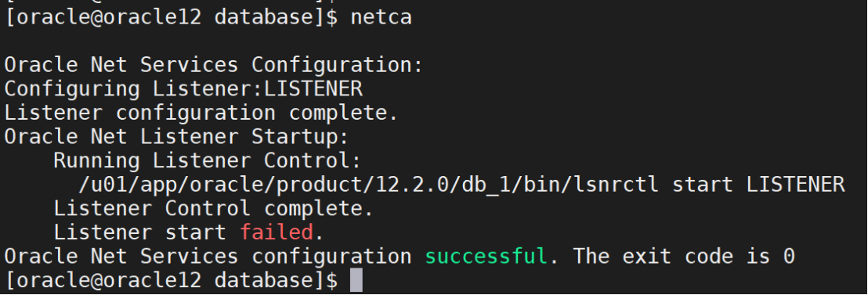The image size is (868, 295).
Task: Click the netca command text
Action: point(381,17)
